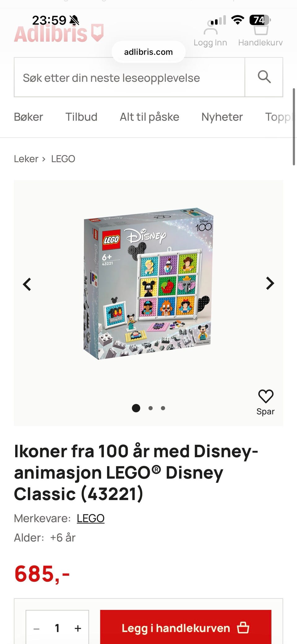The height and width of the screenshot is (644, 297).
Task: Open the Tilbud menu item
Action: click(81, 117)
